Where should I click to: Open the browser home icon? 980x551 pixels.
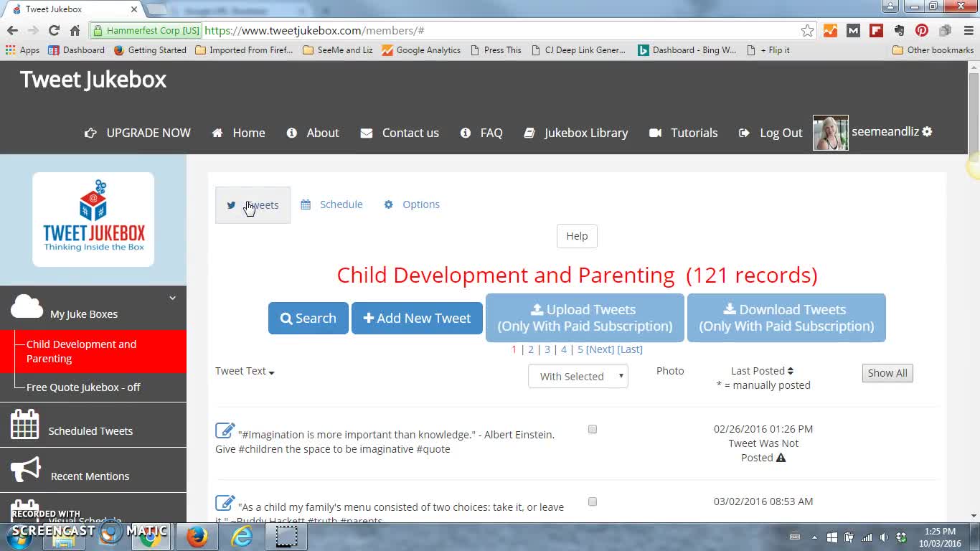pyautogui.click(x=75, y=30)
